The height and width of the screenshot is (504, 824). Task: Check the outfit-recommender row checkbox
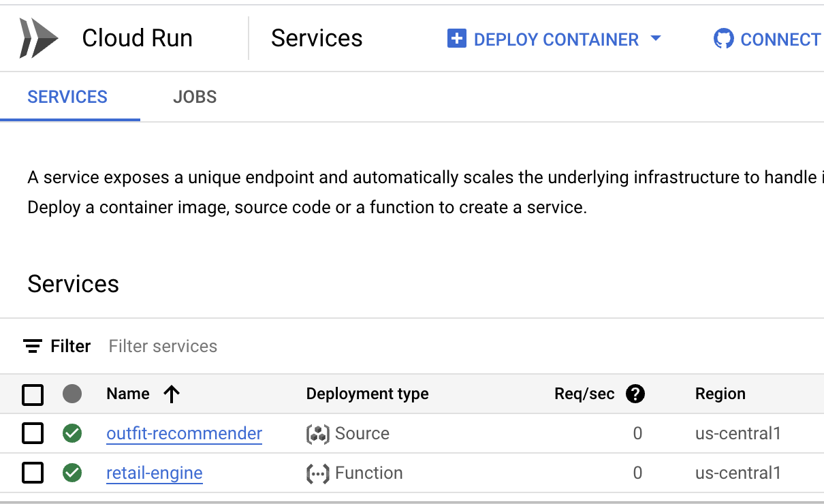33,433
